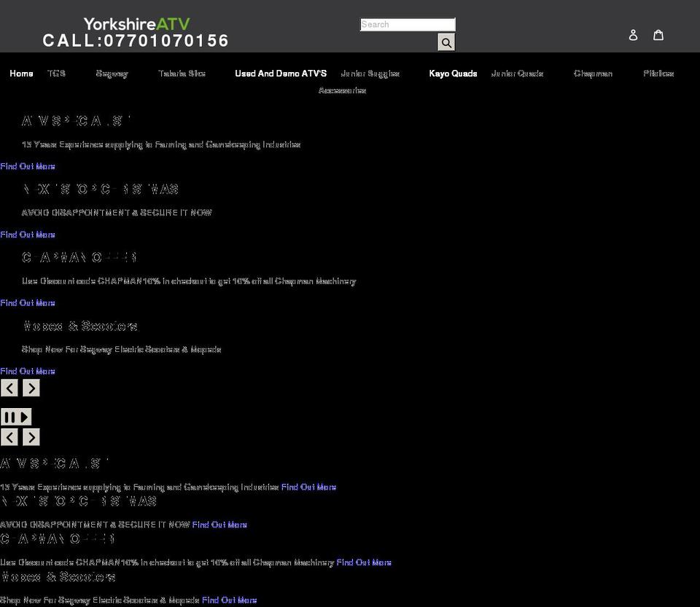Select Junior Buggies in the navigation bar
This screenshot has height=607, width=700.
(x=372, y=74)
